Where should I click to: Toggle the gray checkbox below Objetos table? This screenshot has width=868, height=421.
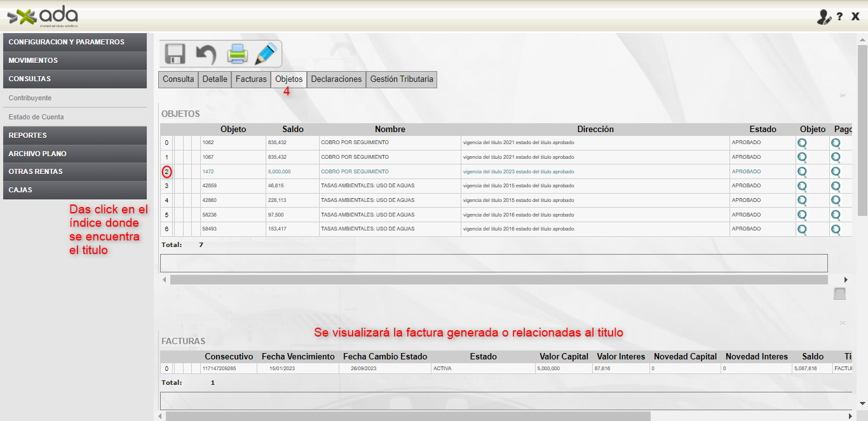(839, 293)
